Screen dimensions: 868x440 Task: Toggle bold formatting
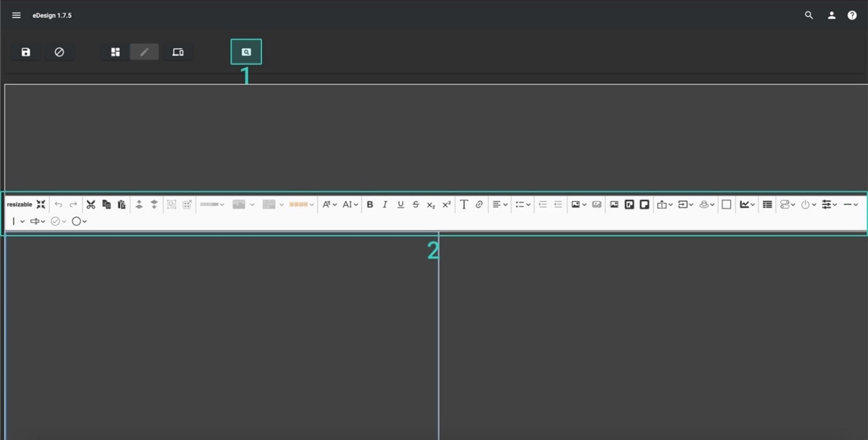click(x=369, y=204)
